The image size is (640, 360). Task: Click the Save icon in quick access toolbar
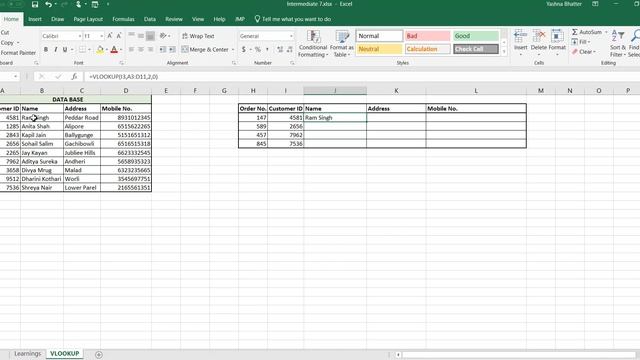pos(35,4)
